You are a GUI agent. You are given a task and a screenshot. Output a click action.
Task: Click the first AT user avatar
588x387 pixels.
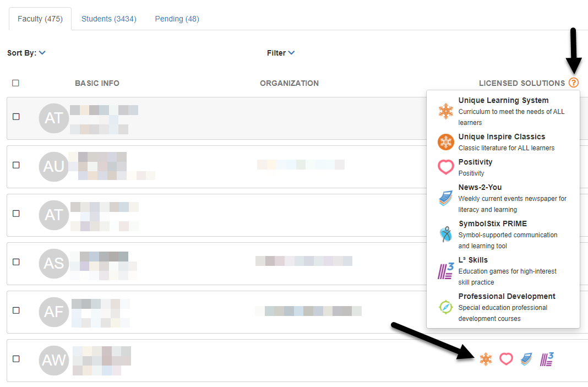click(x=54, y=118)
